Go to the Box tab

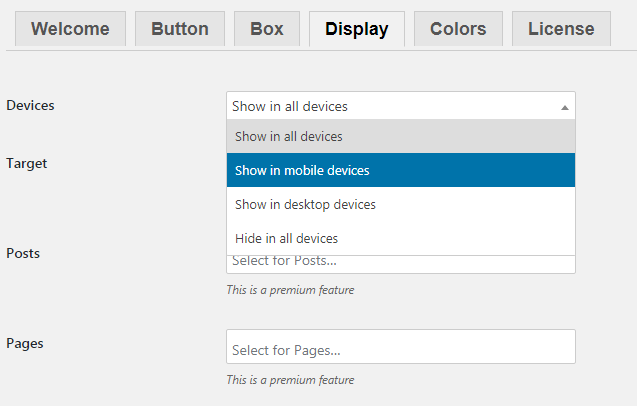pos(267,29)
